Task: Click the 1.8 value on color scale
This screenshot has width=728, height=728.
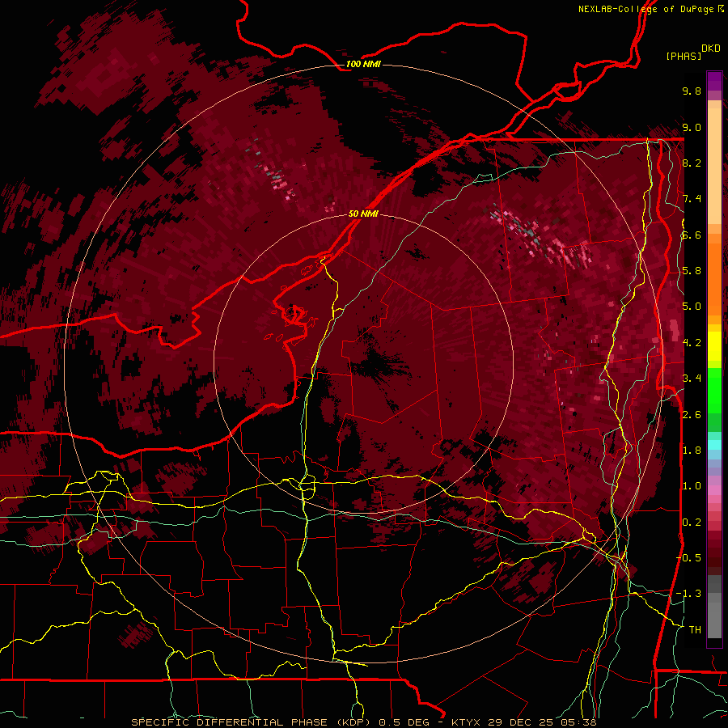Action: (692, 451)
